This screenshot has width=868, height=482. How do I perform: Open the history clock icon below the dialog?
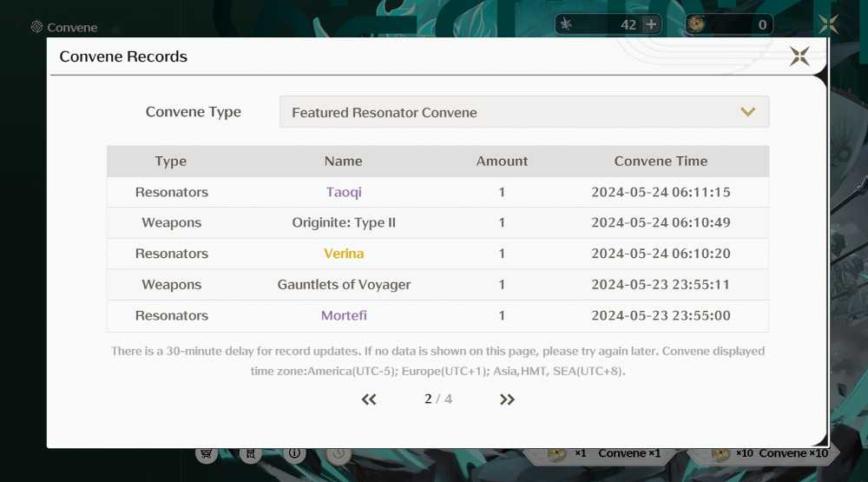pos(339,453)
